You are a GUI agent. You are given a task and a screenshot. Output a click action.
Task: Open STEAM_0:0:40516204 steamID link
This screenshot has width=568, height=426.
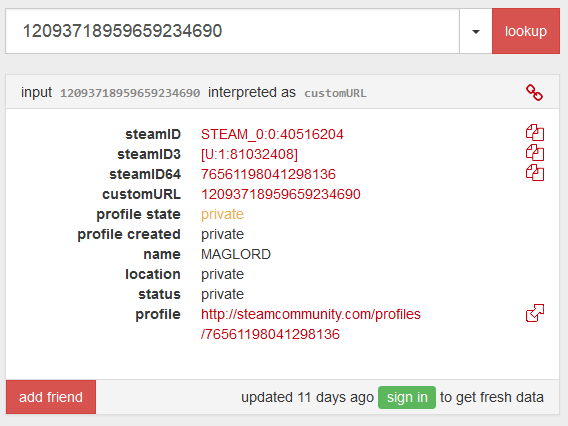[272, 134]
